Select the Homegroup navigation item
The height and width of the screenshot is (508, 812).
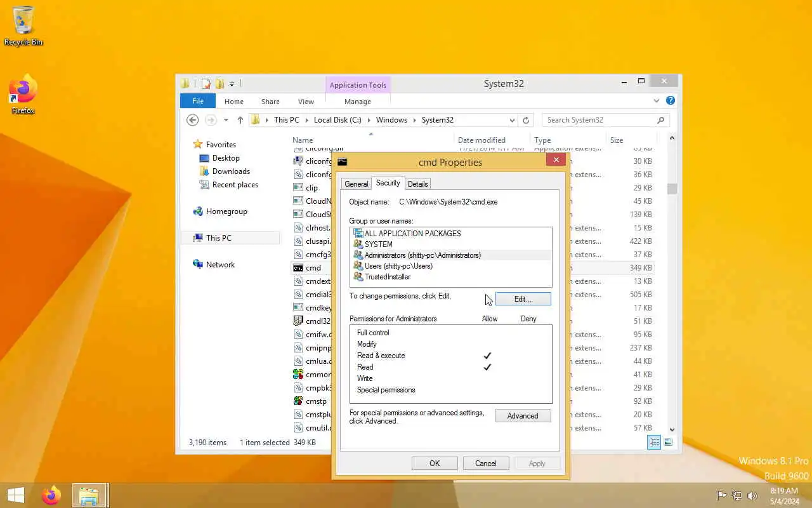[226, 211]
